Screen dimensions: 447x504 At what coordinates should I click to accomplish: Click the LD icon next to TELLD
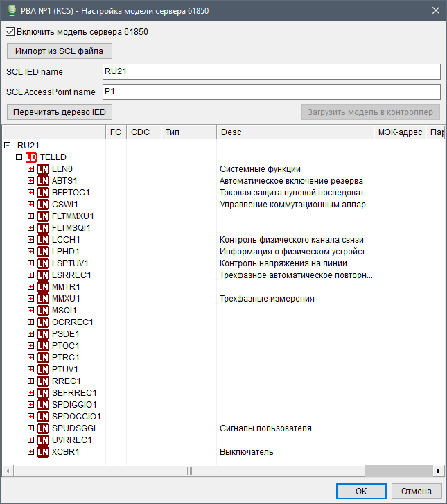click(31, 157)
